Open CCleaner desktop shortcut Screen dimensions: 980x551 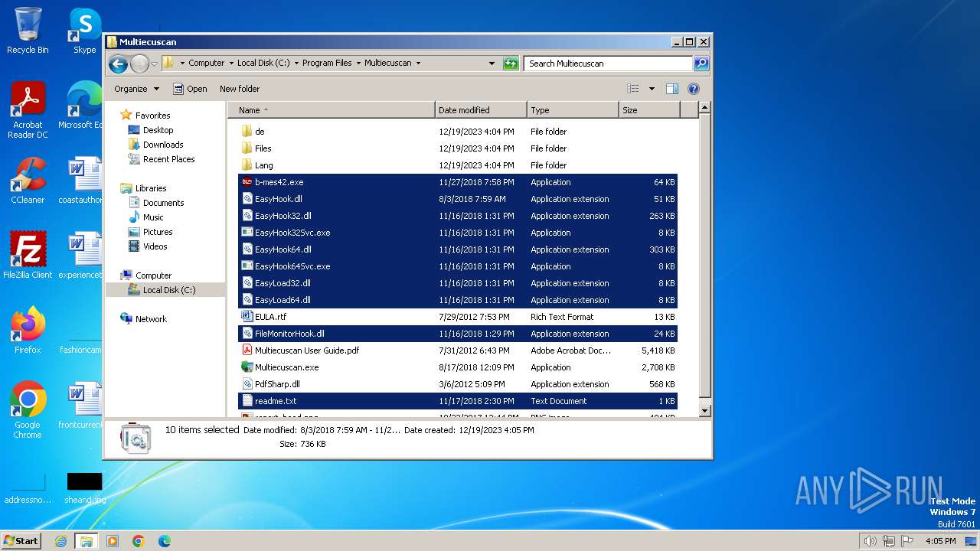(x=28, y=181)
